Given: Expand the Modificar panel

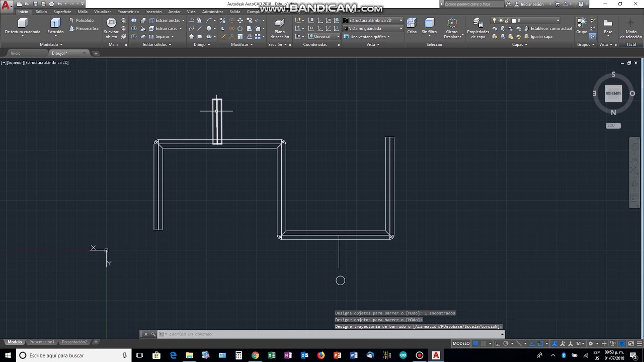Looking at the screenshot, I should 242,44.
